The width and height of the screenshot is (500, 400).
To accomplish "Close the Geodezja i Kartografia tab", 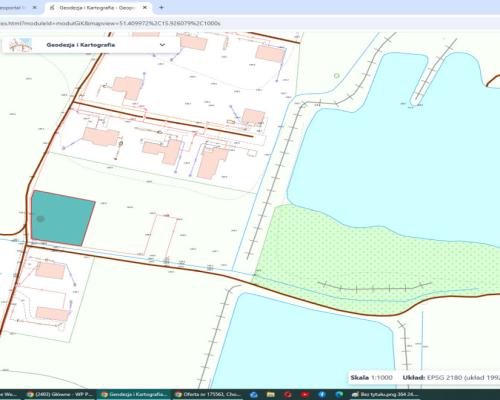I will pos(145,7).
